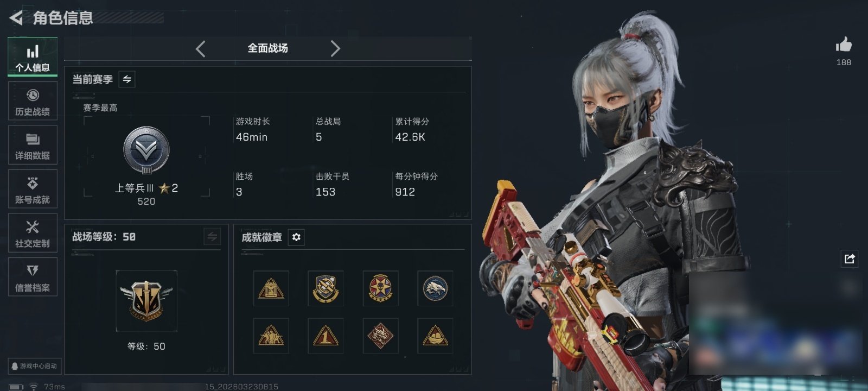This screenshot has width=868, height=391.
Task: Switch to next game mode with right chevron
Action: (x=335, y=49)
